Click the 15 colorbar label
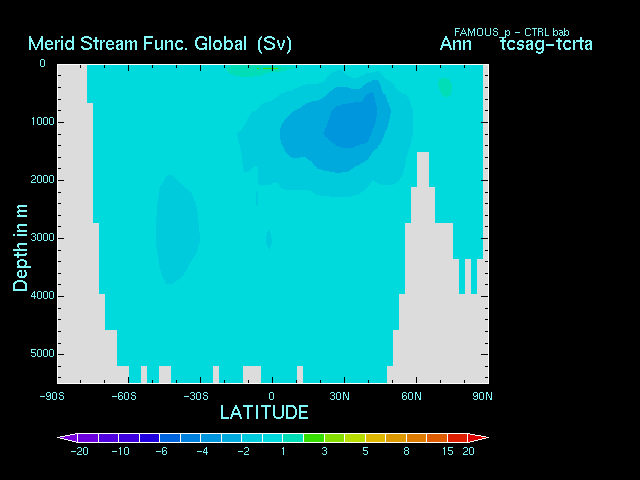640x480 pixels. (x=448, y=451)
